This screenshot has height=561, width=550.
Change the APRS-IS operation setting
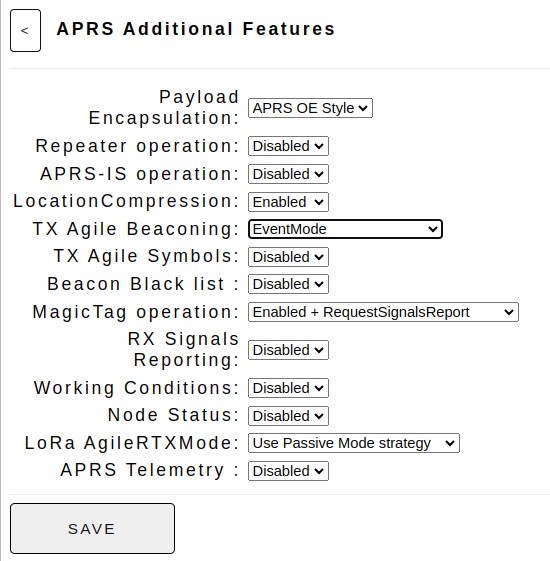(x=288, y=174)
